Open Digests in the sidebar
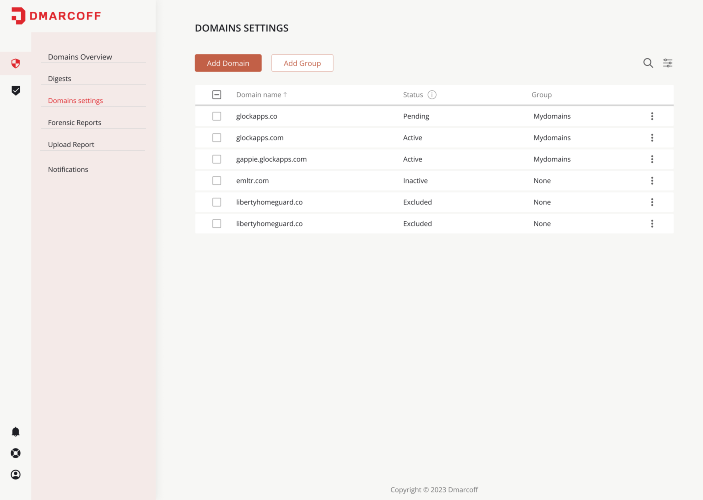Viewport: 703px width, 500px height. point(60,78)
